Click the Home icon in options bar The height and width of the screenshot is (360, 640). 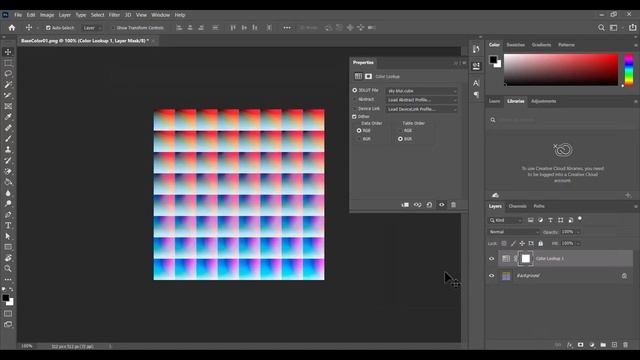12,28
